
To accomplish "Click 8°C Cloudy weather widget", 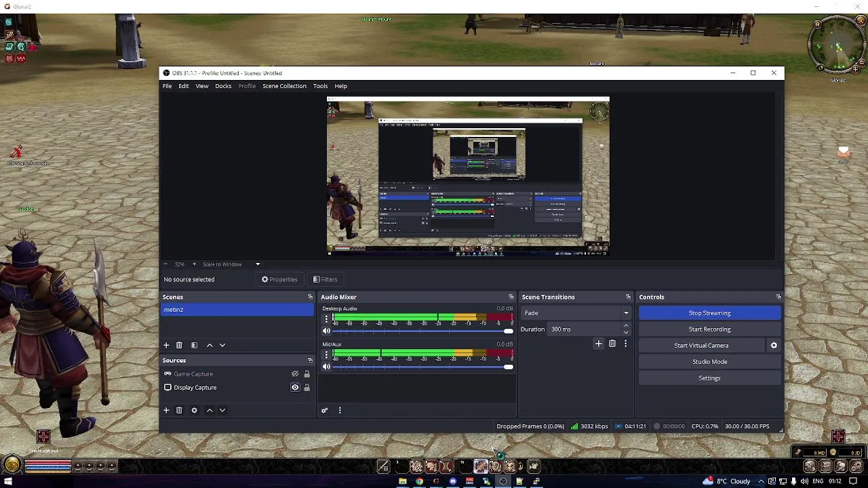I will click(727, 481).
